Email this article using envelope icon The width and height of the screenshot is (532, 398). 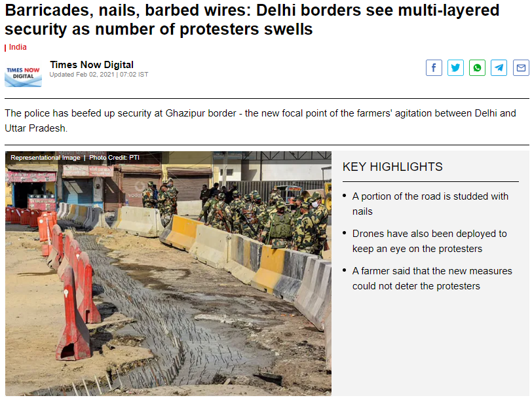pos(521,68)
